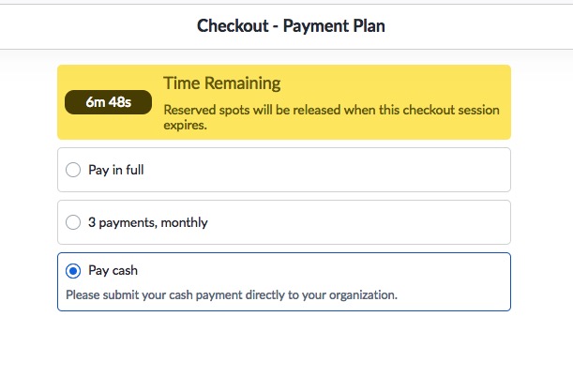Screen dimensions: 573x392
Task: Click the selected Pay cash radio button
Action: pyautogui.click(x=73, y=271)
